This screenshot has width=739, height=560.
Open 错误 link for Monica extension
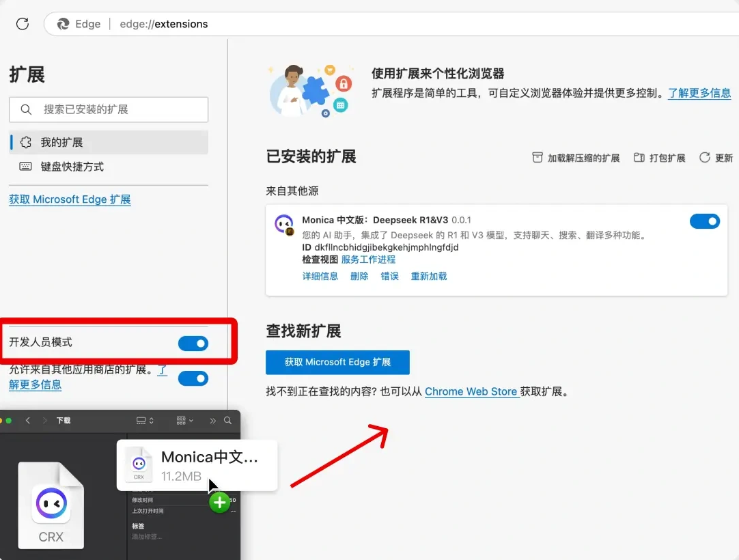click(x=389, y=276)
